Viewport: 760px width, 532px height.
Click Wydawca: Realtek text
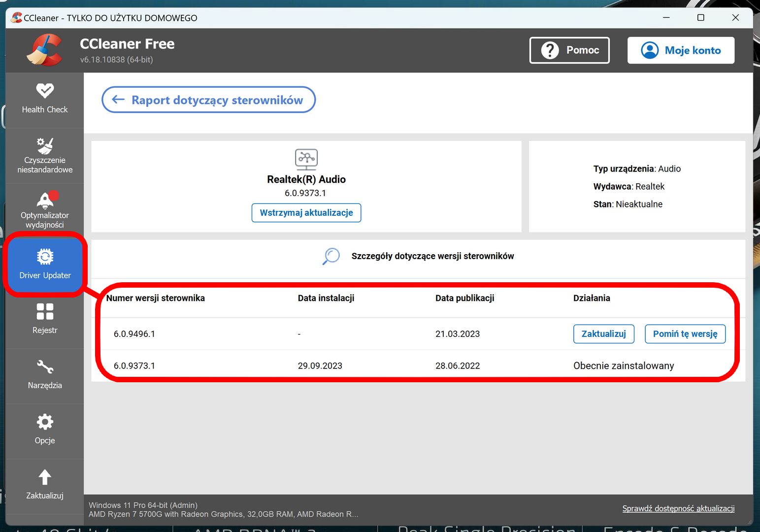629,187
